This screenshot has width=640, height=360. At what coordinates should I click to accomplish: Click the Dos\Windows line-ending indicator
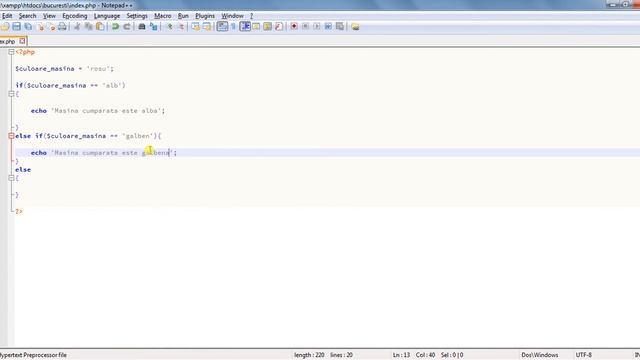pos(540,355)
